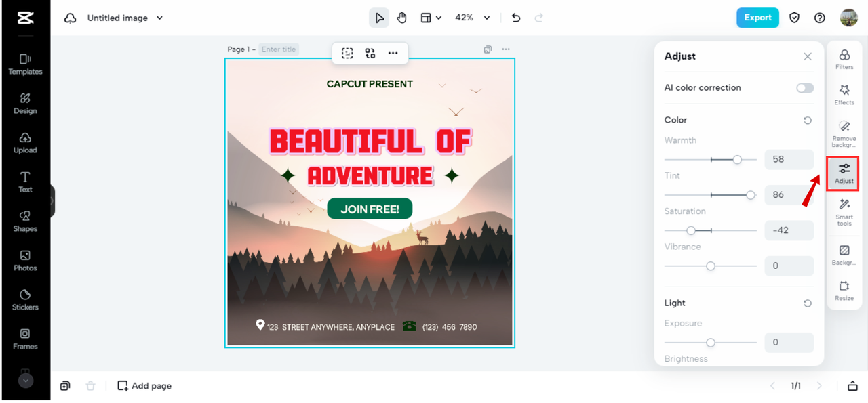Image resolution: width=868 pixels, height=403 pixels.
Task: Open the Templates panel
Action: click(x=25, y=64)
